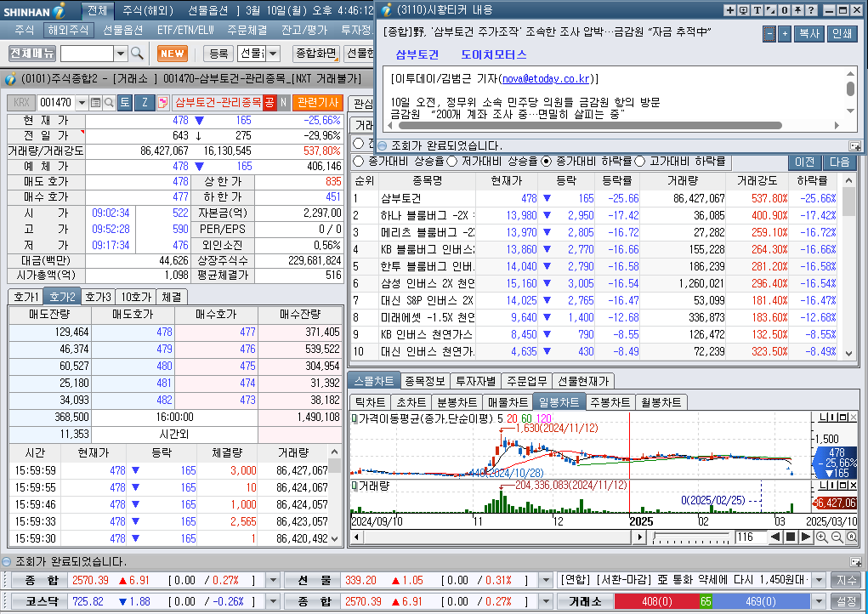
Task: Switch to the 10호가 tab
Action: coord(136,297)
